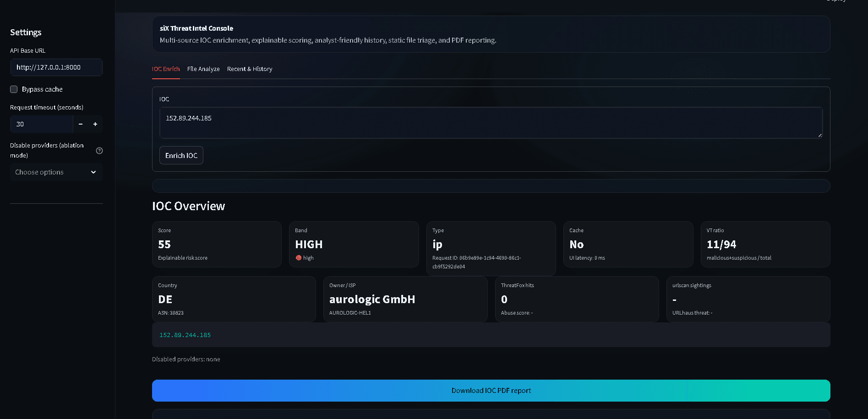868x419 pixels.
Task: Click the Request ID text
Action: click(x=476, y=262)
